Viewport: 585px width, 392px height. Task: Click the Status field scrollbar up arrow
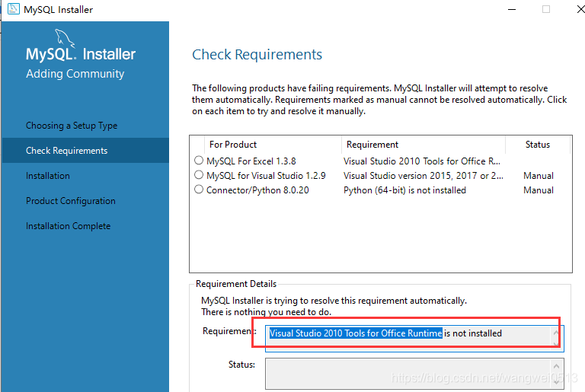click(x=556, y=366)
